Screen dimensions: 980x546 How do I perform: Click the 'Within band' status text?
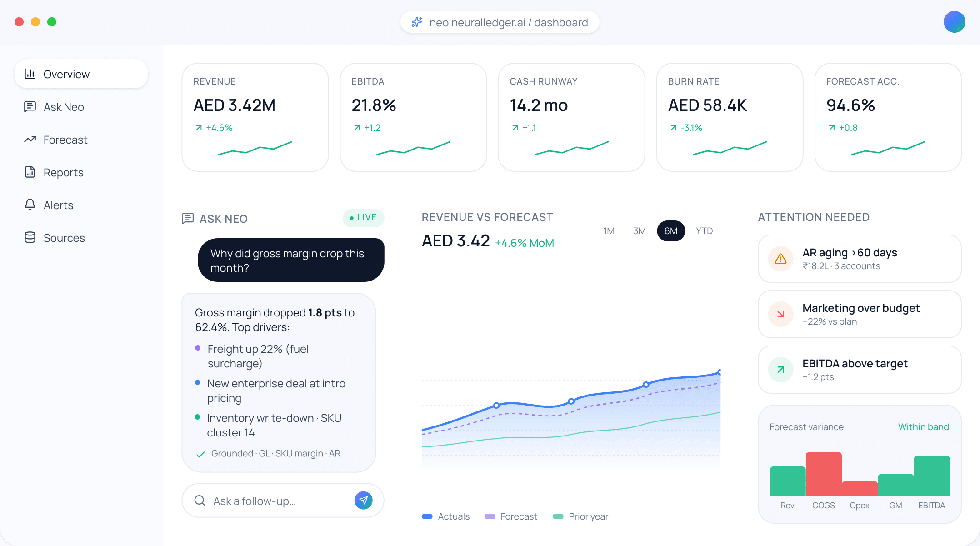click(923, 427)
